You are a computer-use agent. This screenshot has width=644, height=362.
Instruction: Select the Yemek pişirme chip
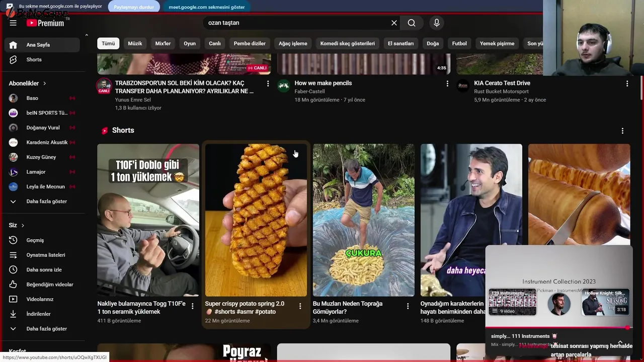coord(497,44)
